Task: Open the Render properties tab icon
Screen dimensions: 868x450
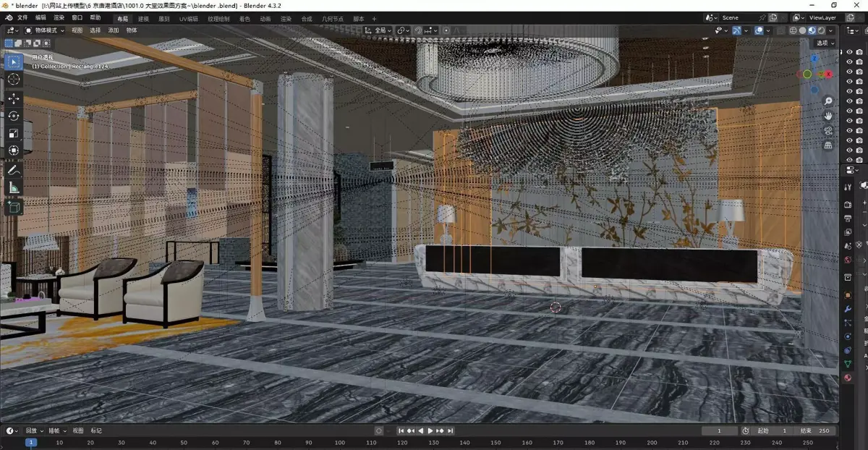Action: point(848,205)
